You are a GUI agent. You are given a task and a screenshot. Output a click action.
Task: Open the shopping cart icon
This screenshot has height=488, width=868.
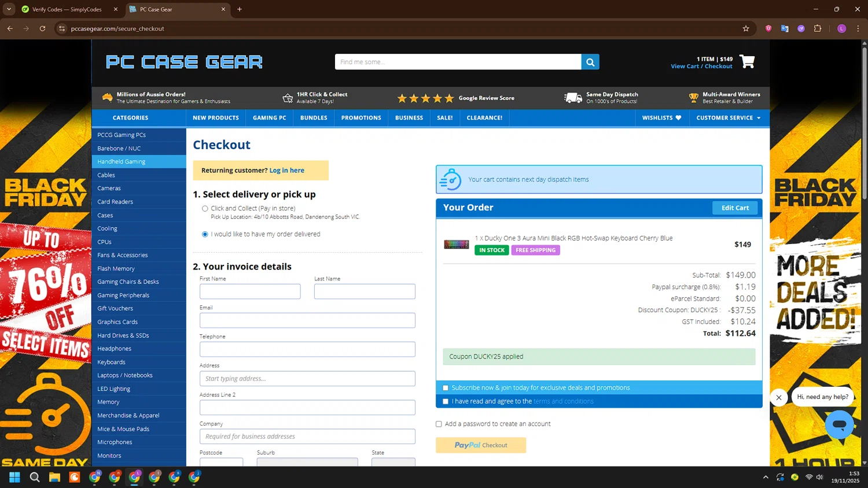[x=747, y=62]
